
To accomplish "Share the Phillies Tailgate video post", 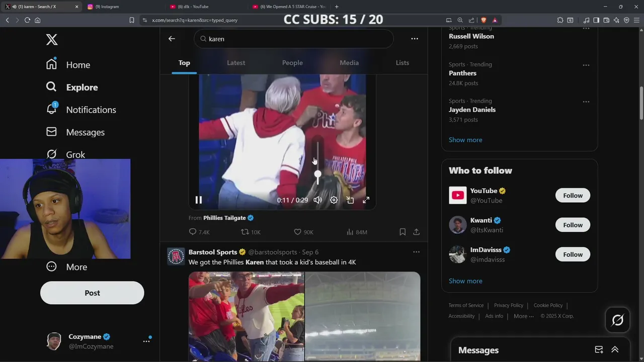I will click(417, 232).
